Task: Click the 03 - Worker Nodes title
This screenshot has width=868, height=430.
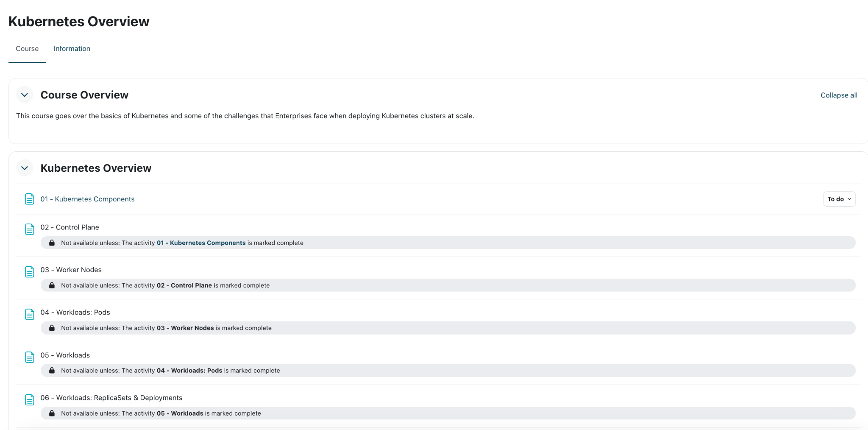Action: 71,270
